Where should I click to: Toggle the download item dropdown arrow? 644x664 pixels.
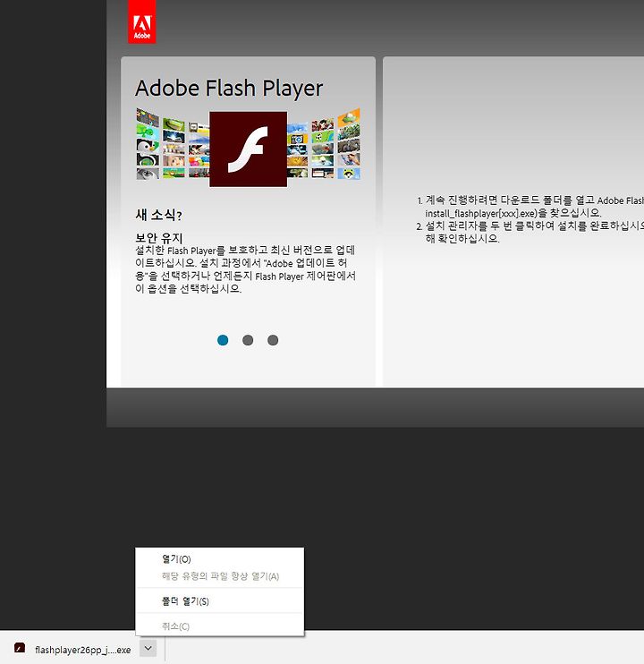click(x=148, y=648)
